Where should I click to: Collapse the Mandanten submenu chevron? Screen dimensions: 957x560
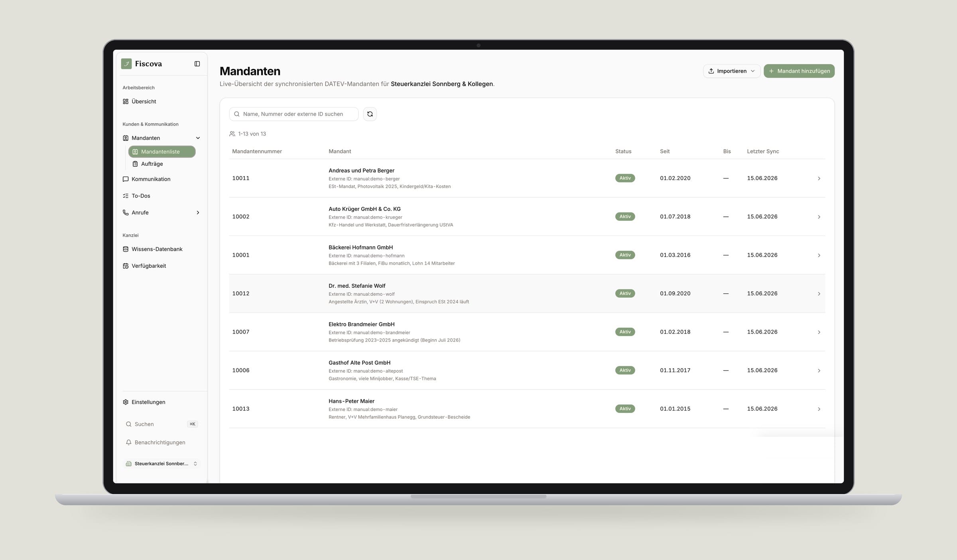point(198,138)
